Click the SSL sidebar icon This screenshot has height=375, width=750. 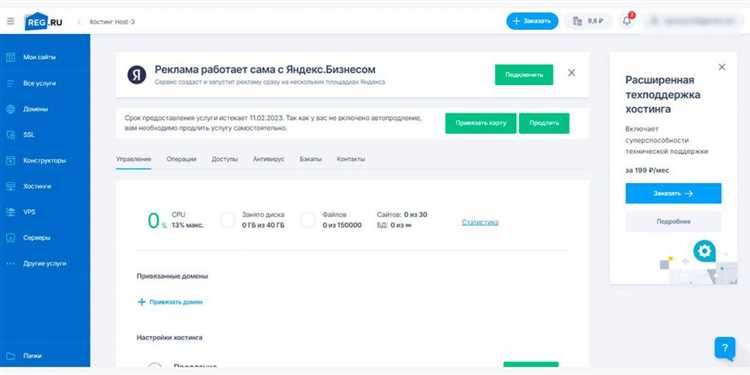click(x=11, y=135)
